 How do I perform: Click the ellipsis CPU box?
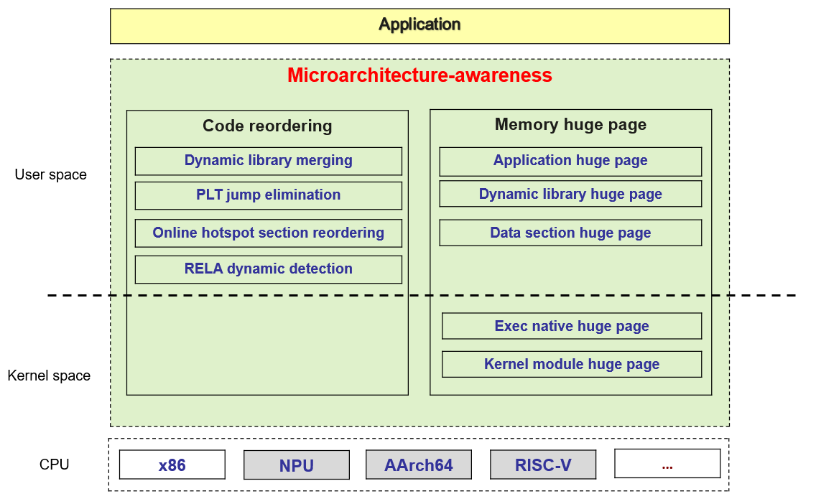click(667, 465)
